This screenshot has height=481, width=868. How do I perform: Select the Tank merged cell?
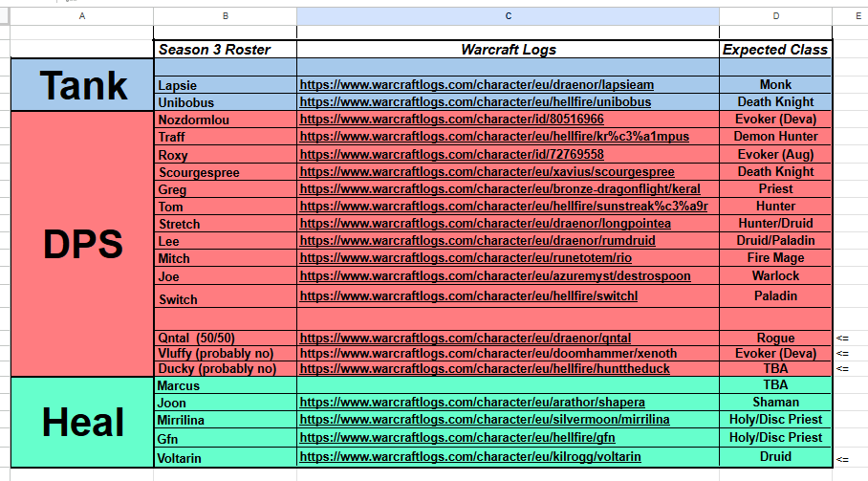82,85
